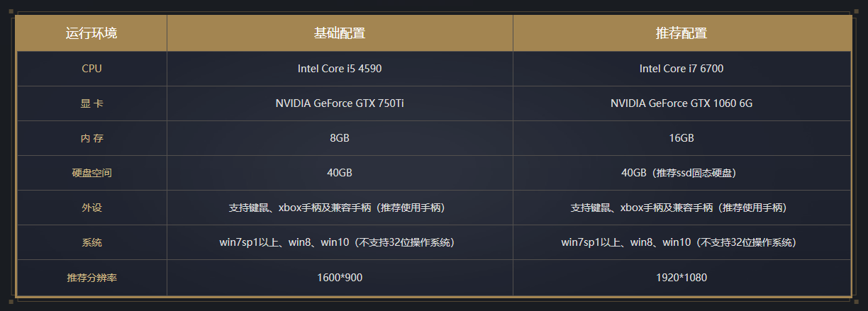Screen dimensions: 868x311
Task: Click the GTX 1060 6G cell
Action: (681, 103)
